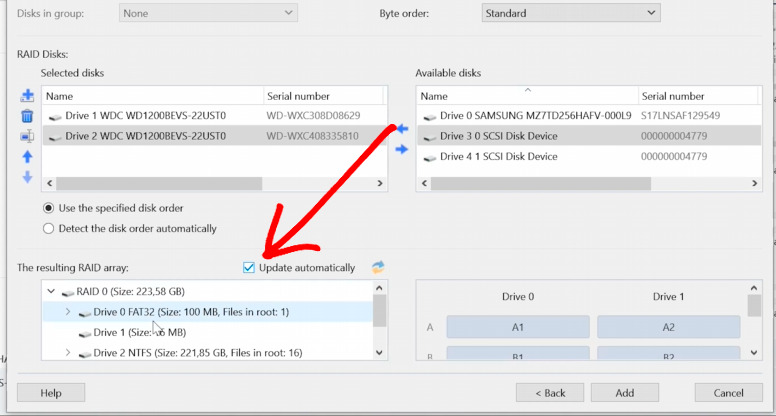Click the add disk plus icon
The height and width of the screenshot is (416, 776).
27,95
